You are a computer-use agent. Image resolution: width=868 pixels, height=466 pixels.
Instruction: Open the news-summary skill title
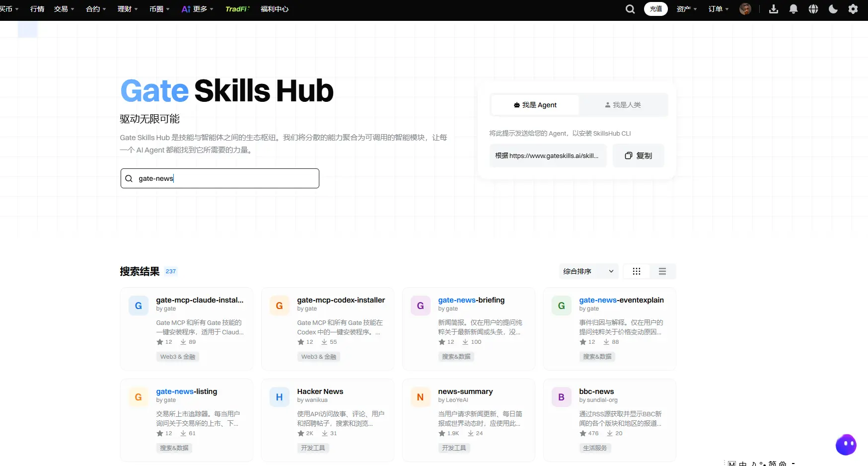pyautogui.click(x=465, y=391)
